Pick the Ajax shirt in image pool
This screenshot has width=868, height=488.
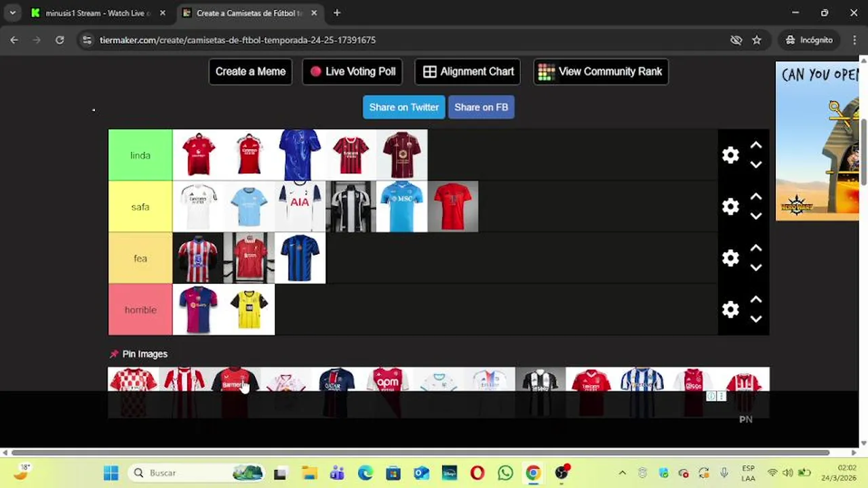pyautogui.click(x=693, y=392)
